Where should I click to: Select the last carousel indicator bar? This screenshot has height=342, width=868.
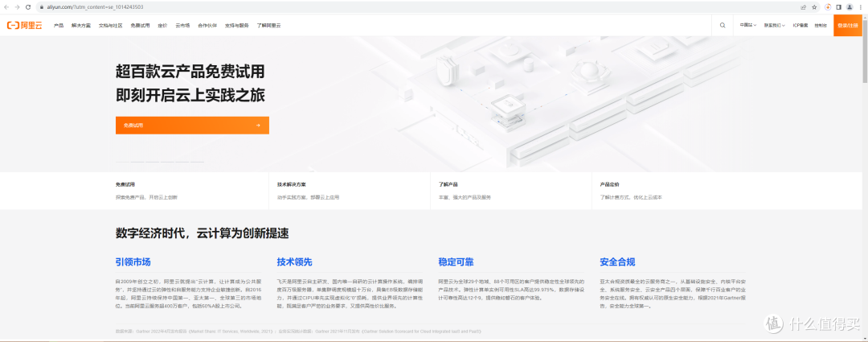pos(197,162)
